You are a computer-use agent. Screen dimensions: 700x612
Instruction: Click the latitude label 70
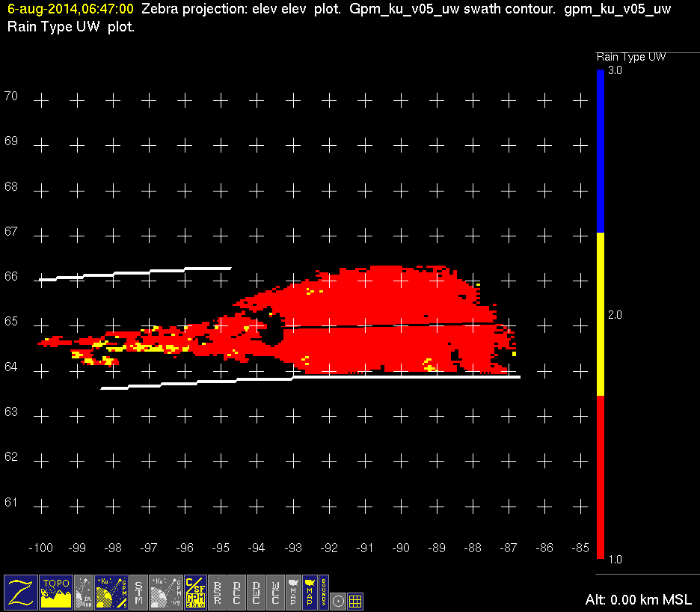(x=11, y=96)
